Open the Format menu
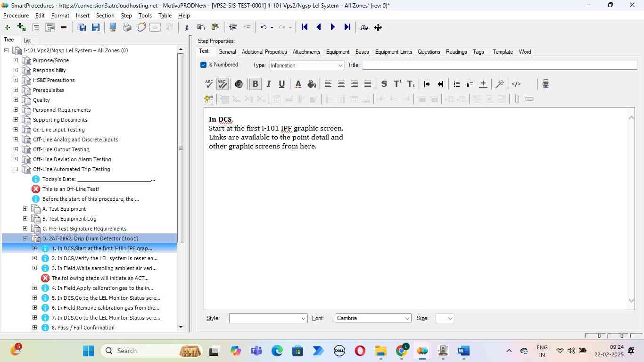Viewport: 644px width, 362px height. (60, 16)
